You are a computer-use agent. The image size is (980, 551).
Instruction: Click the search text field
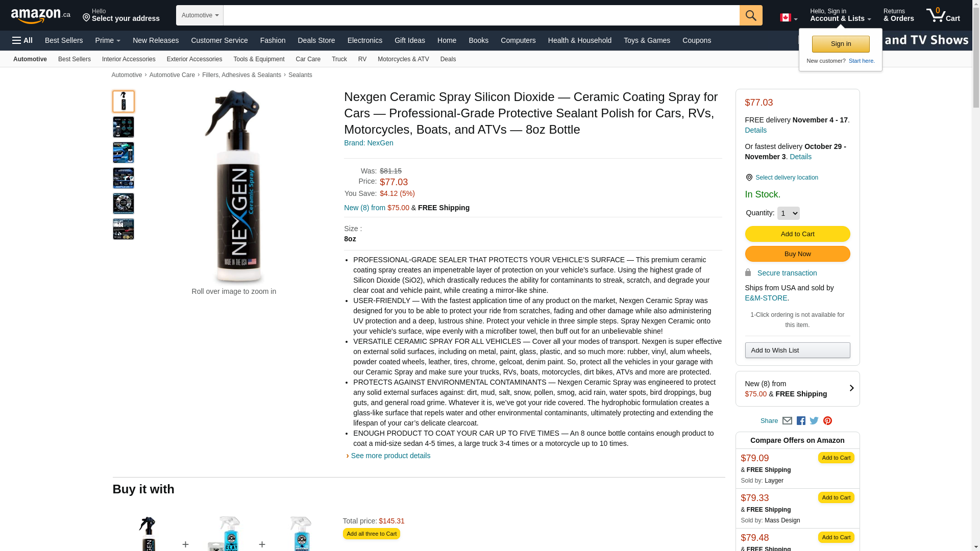481,15
